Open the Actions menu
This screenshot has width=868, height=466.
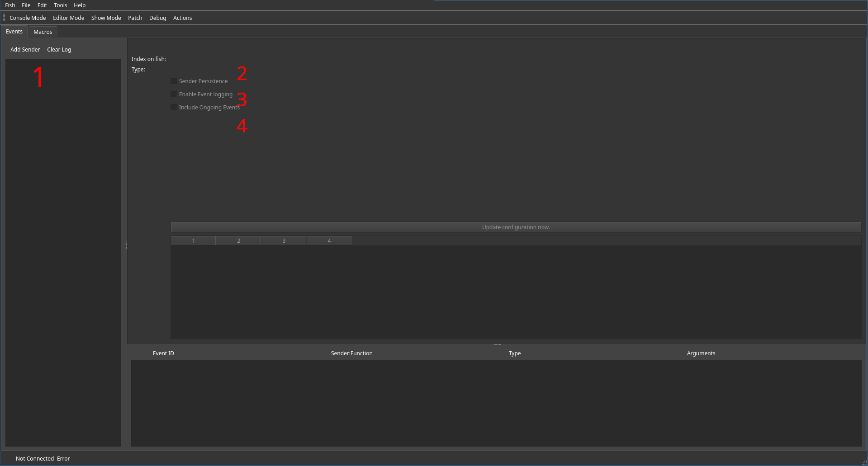(182, 18)
